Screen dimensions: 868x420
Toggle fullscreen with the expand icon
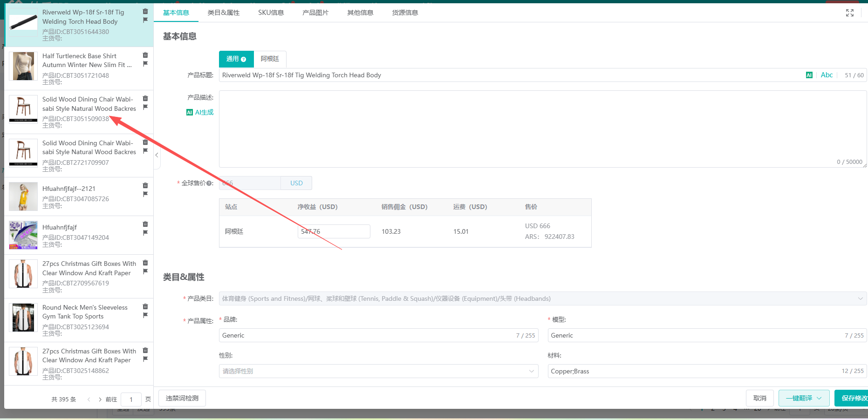coord(849,13)
